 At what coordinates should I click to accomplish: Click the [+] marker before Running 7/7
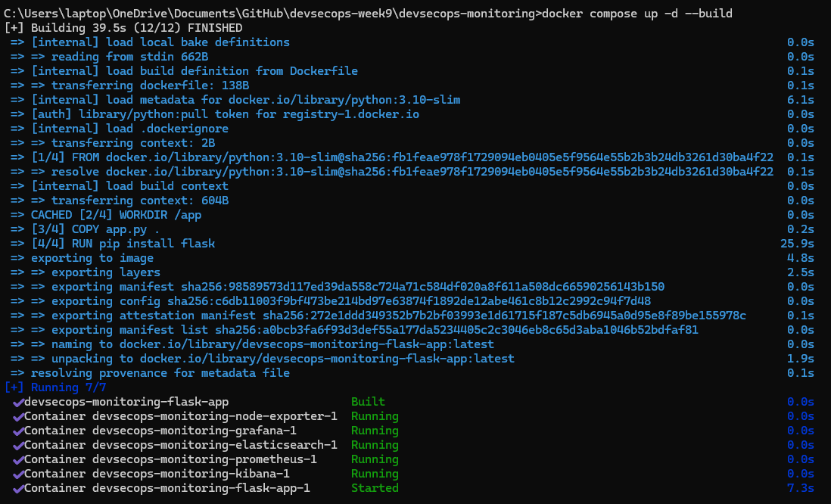[14, 387]
